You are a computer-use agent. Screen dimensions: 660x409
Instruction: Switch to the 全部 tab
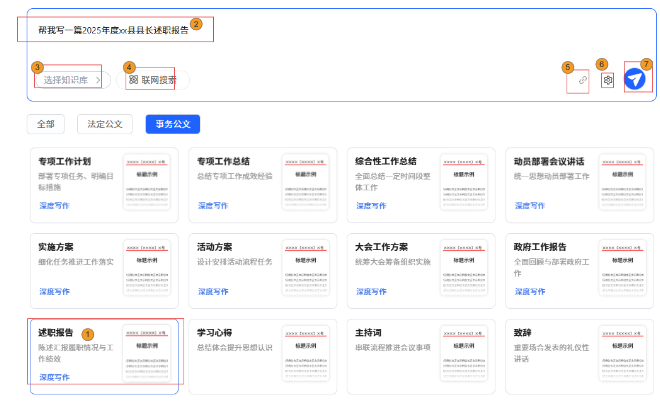pyautogui.click(x=46, y=124)
